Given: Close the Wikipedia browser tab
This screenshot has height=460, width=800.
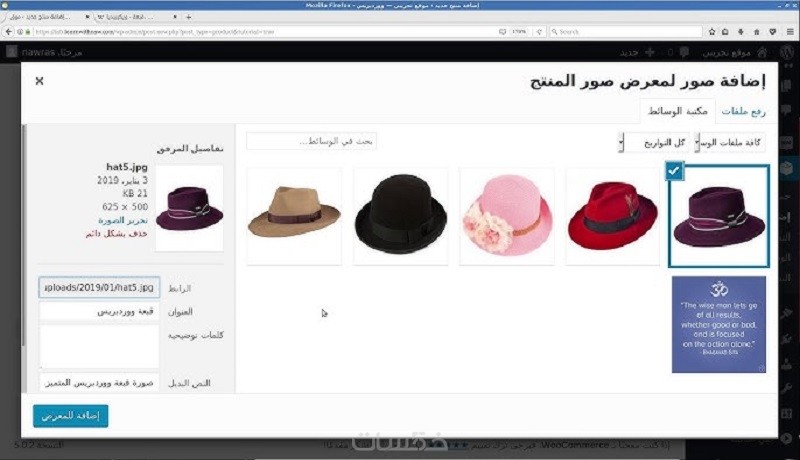Looking at the screenshot, I should (x=175, y=17).
